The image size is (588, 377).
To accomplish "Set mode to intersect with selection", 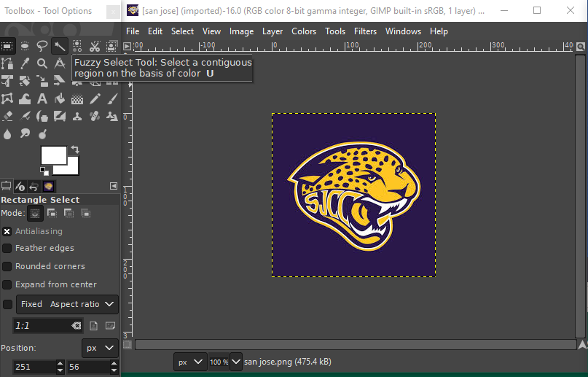I will pos(86,214).
